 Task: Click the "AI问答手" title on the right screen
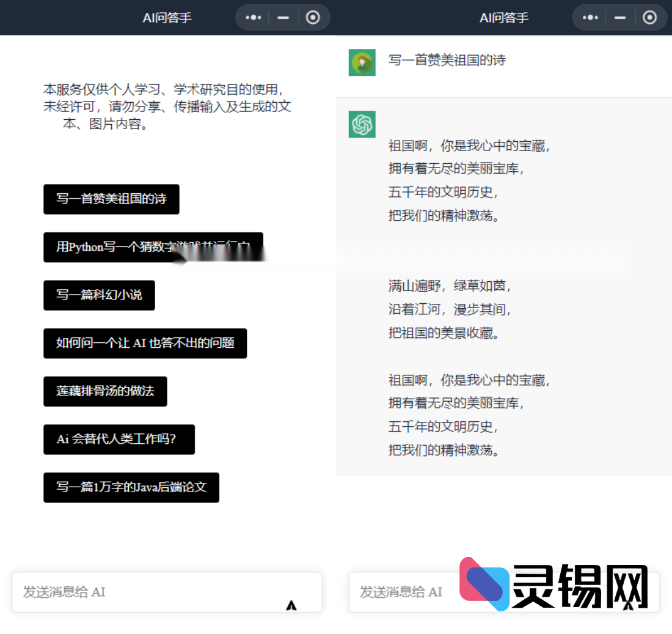point(504,17)
